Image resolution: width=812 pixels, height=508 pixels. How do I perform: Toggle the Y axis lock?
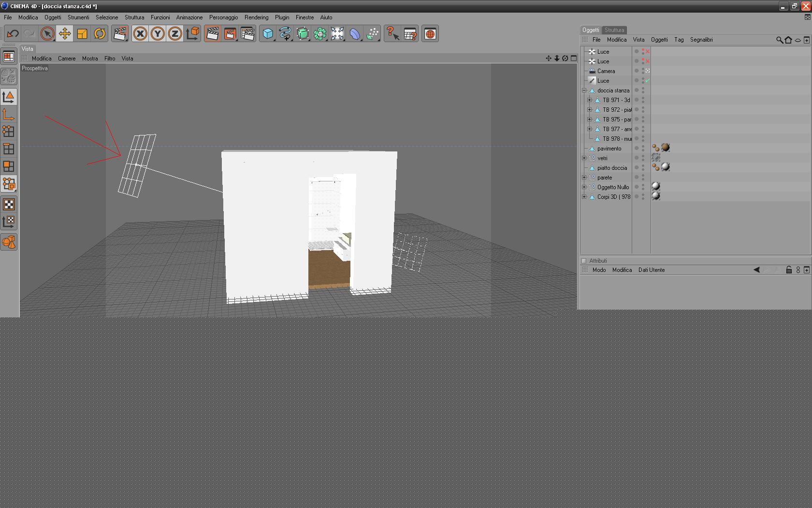coord(158,34)
